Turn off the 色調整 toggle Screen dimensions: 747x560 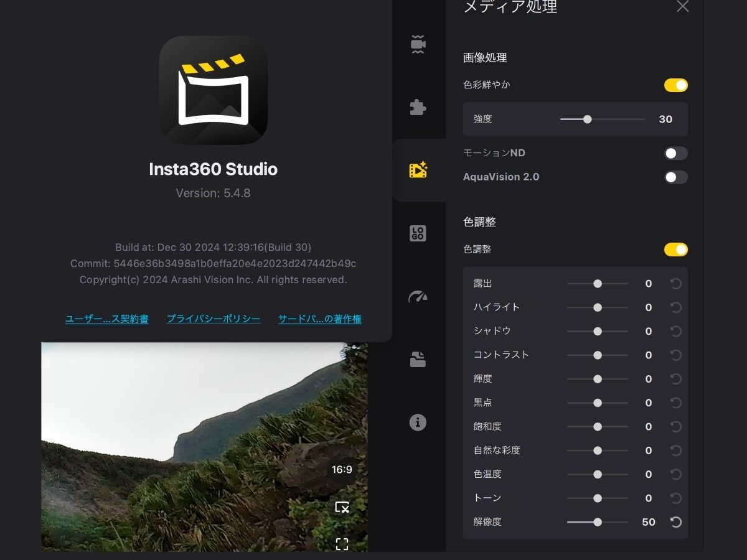pos(676,250)
